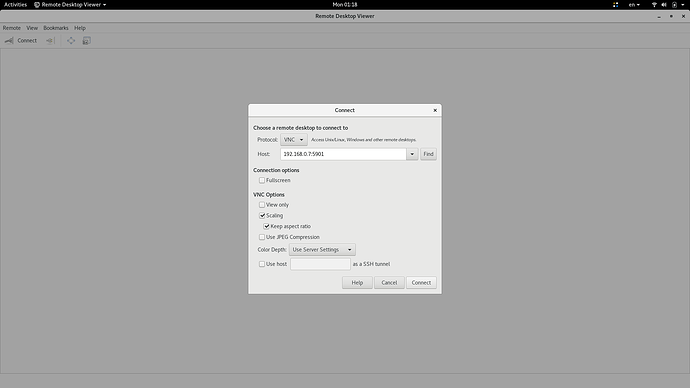Viewport: 690px width, 388px height.
Task: Open the system menu arrow in top bar
Action: pyautogui.click(x=683, y=4)
